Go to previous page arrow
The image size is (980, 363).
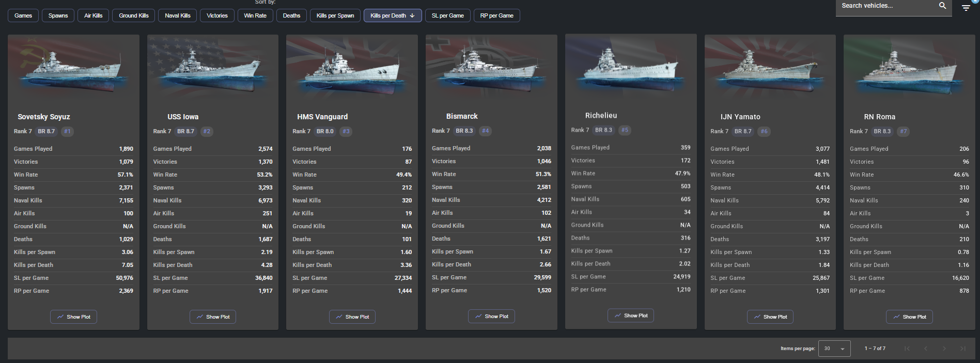tap(925, 349)
